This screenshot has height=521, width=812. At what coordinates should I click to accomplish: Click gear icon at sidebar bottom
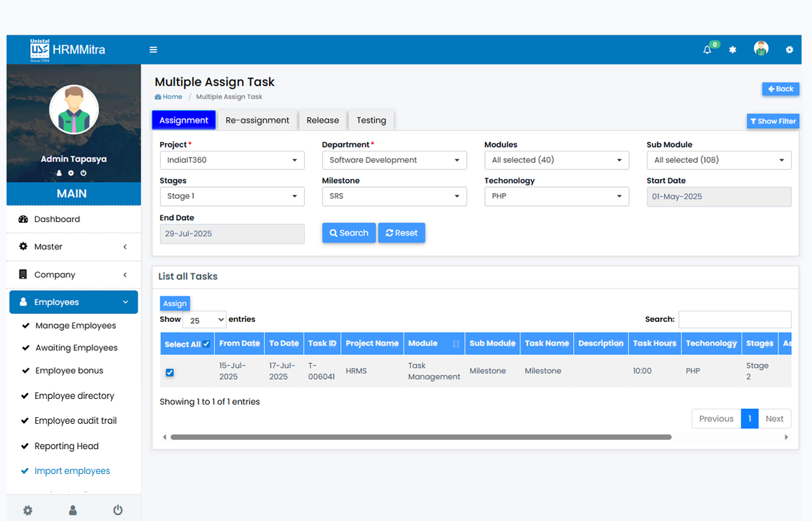(x=27, y=510)
